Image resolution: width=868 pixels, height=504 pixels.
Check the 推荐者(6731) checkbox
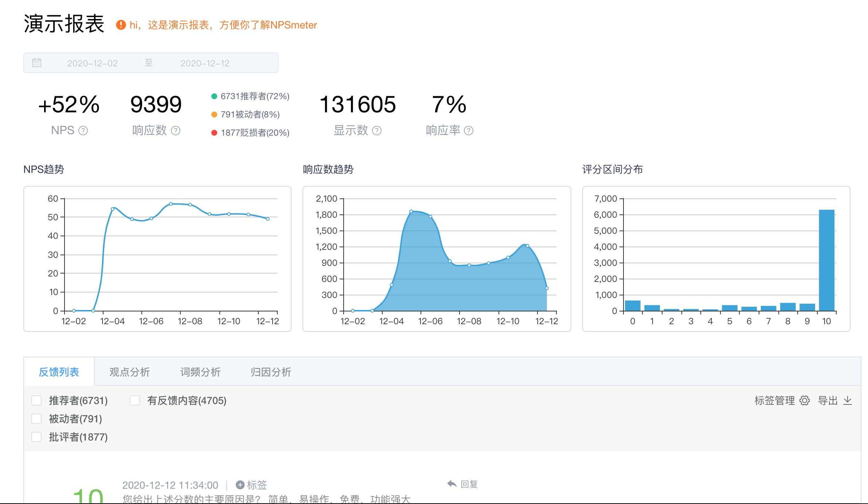coord(36,400)
